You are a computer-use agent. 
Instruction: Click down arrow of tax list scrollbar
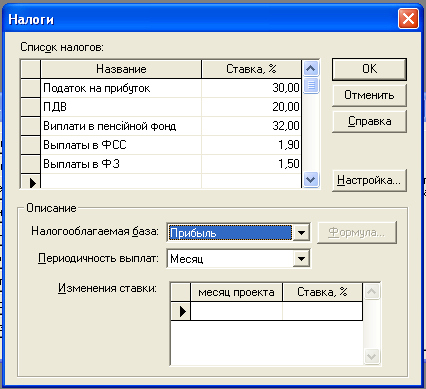pyautogui.click(x=311, y=180)
